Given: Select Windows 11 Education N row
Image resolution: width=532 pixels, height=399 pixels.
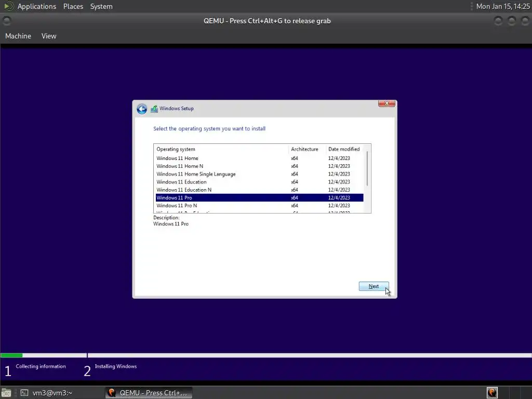Looking at the screenshot, I should 260,190.
